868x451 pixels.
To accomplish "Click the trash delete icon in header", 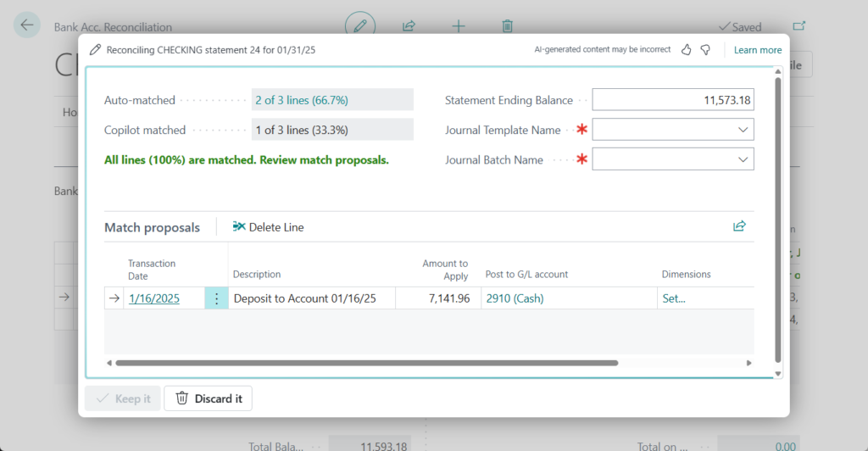I will tap(507, 25).
